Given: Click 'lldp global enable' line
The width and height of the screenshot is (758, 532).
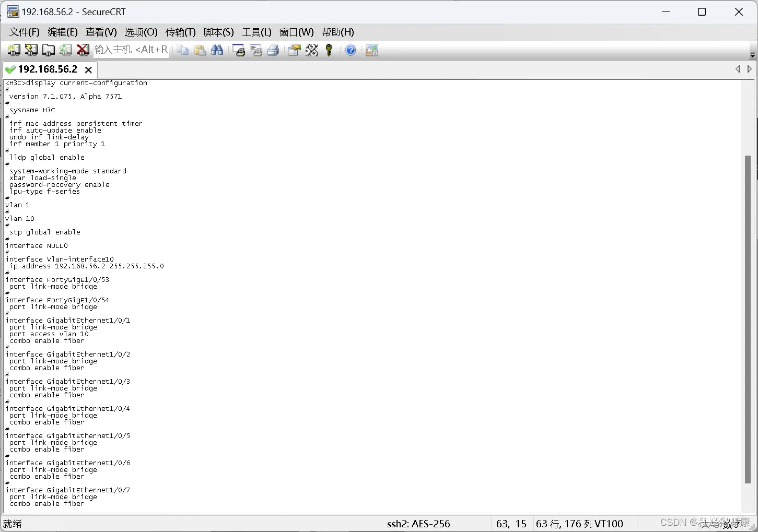Looking at the screenshot, I should (x=46, y=158).
